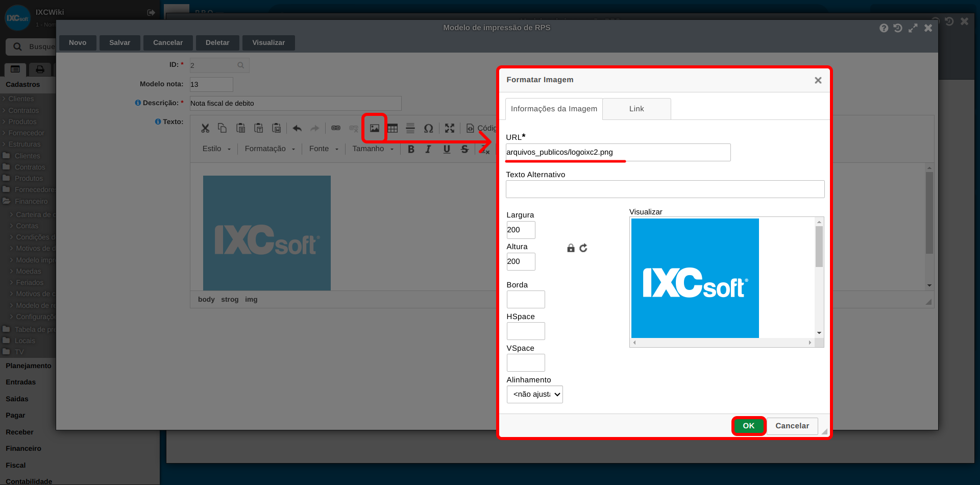Click the help question mark icon
The width and height of the screenshot is (980, 485).
(884, 28)
